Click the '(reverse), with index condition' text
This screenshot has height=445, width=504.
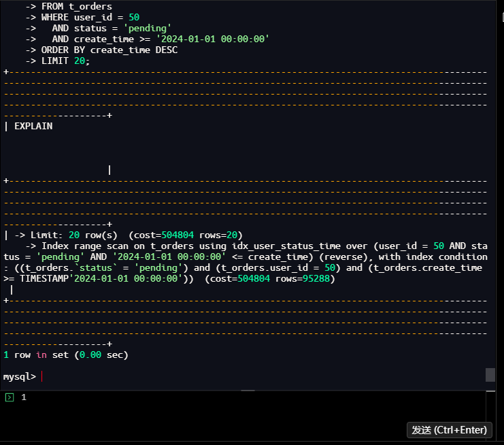403,257
